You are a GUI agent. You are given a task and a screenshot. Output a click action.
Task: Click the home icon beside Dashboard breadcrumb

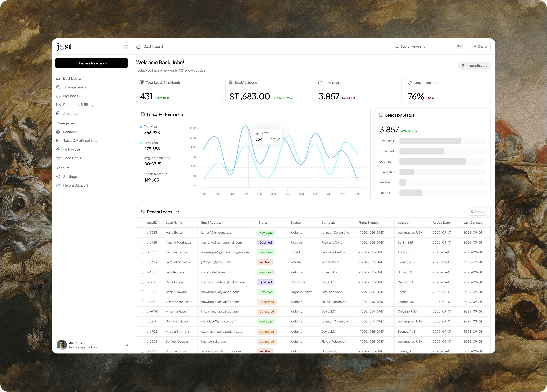point(138,47)
